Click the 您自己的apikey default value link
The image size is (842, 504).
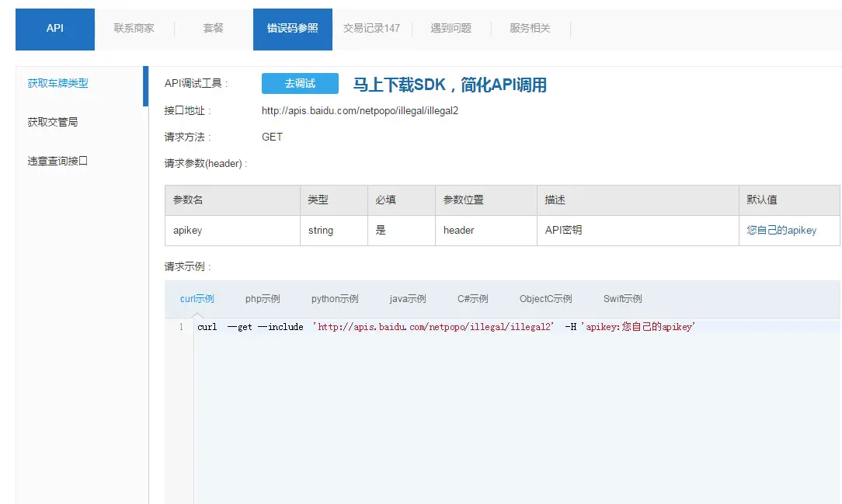[x=781, y=231]
